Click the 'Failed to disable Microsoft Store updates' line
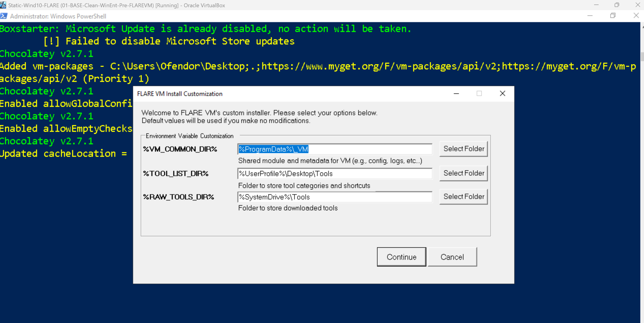The height and width of the screenshot is (323, 644). (x=169, y=42)
